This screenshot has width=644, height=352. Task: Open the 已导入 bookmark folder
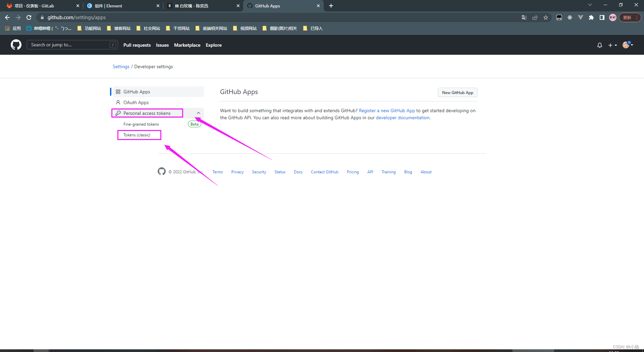[313, 28]
